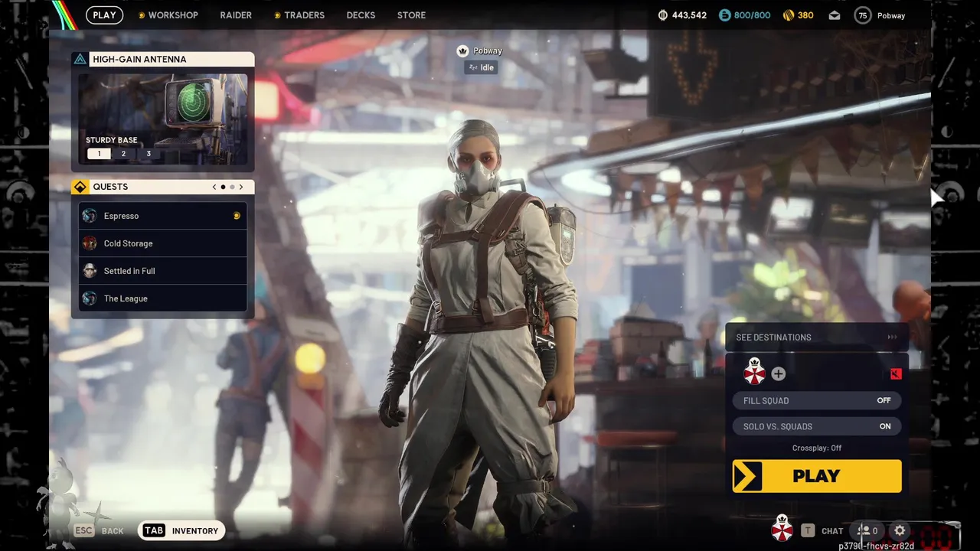The image size is (980, 551).
Task: Click the Cold Storage quest giver portrait
Action: 90,243
